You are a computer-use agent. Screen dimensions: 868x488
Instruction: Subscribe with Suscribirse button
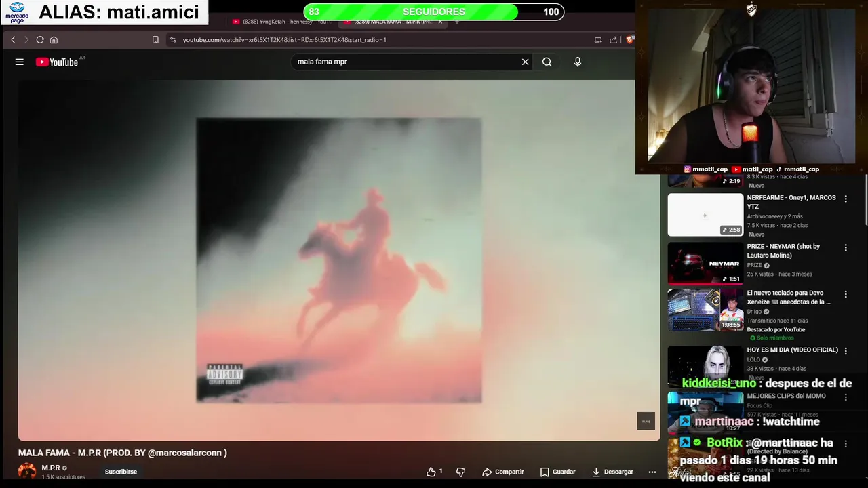[x=121, y=472]
